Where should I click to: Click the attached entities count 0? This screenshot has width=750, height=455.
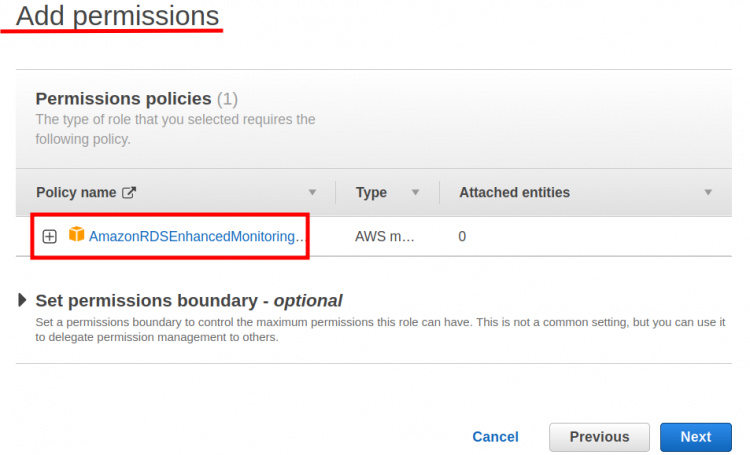click(x=462, y=237)
